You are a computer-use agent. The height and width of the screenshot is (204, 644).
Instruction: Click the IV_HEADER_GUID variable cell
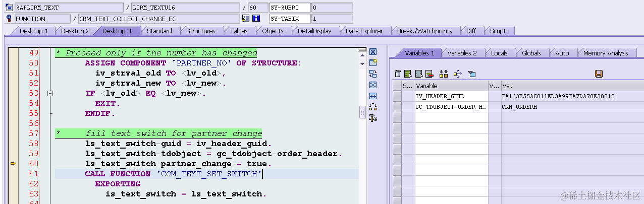[451, 96]
